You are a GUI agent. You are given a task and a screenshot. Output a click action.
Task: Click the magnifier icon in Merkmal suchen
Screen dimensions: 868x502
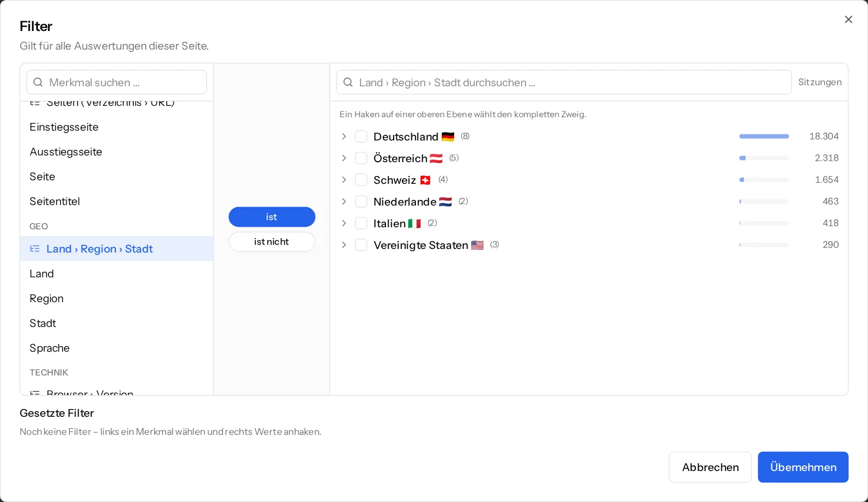tap(38, 83)
